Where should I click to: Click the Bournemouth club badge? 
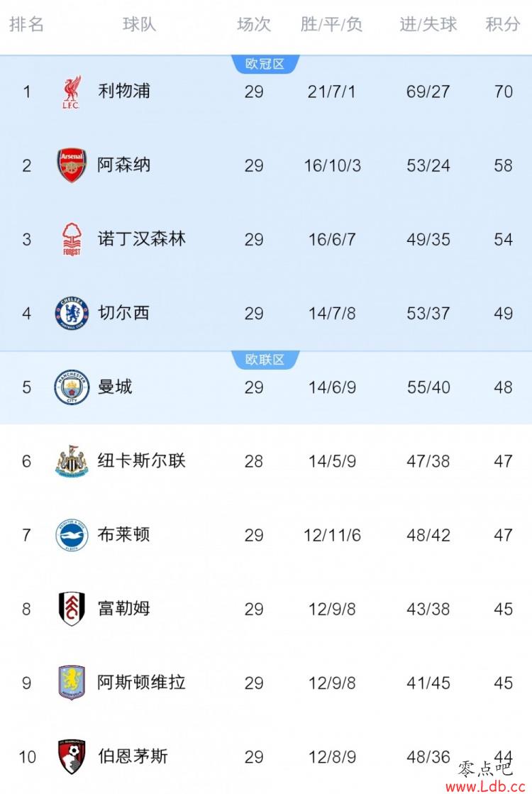[x=72, y=756]
